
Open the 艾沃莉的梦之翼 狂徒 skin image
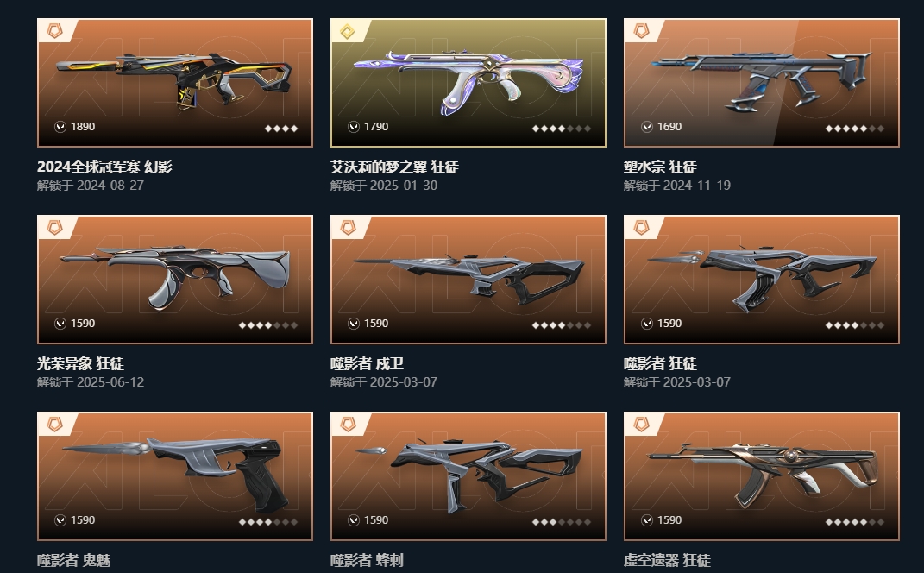pyautogui.click(x=468, y=83)
